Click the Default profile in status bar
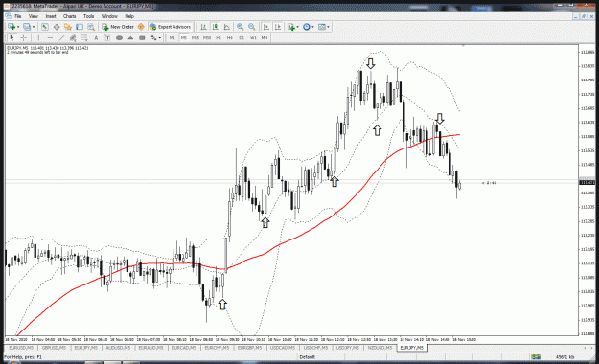 (x=307, y=357)
